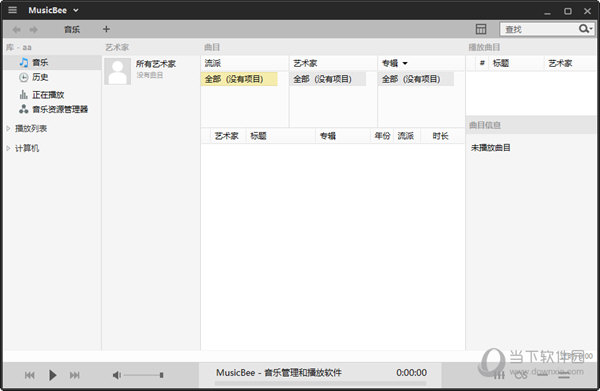Click the bar chart icon beside 正在播放
Viewport: 600px width, 391px height.
24,94
